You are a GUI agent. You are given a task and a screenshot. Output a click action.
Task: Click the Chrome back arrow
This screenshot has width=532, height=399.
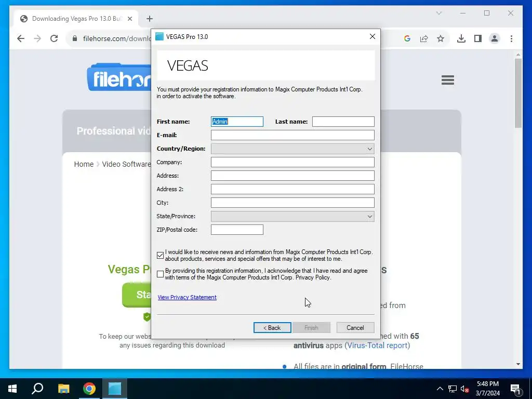pos(21,38)
